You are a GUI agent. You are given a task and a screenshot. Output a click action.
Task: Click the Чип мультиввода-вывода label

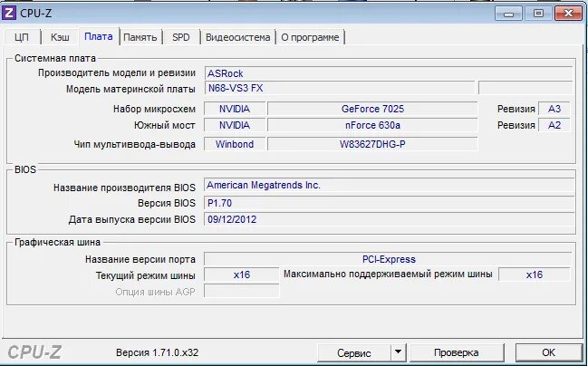pos(135,144)
